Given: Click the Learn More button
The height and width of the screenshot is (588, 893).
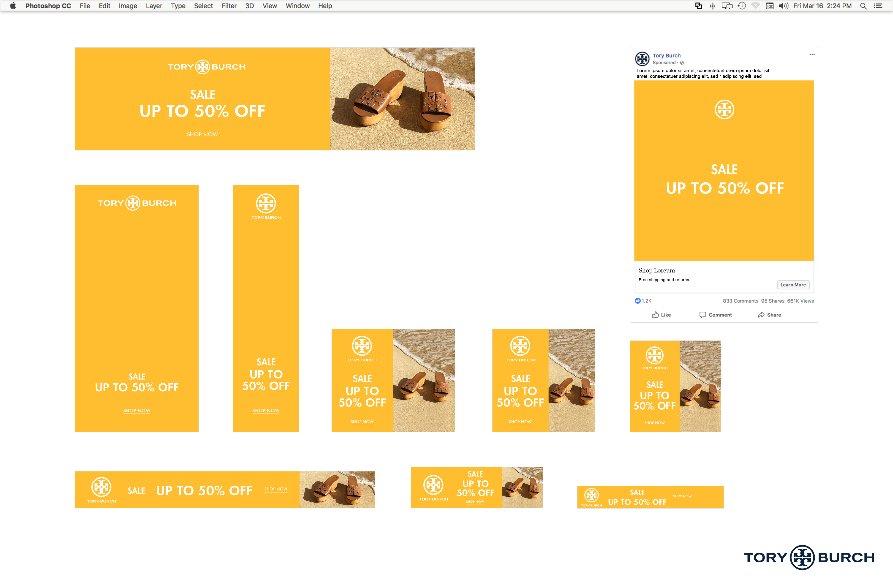Looking at the screenshot, I should [793, 285].
